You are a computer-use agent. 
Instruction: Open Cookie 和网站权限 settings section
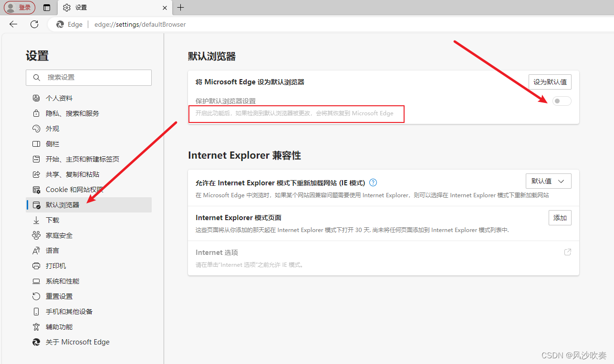tap(89, 190)
